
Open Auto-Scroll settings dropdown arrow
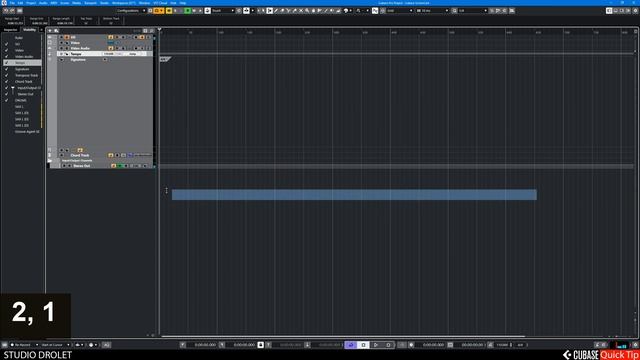[253, 11]
